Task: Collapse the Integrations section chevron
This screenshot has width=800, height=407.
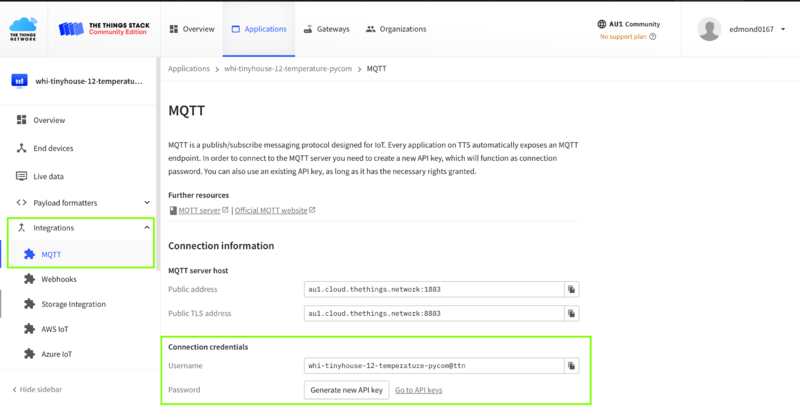Action: click(x=147, y=227)
